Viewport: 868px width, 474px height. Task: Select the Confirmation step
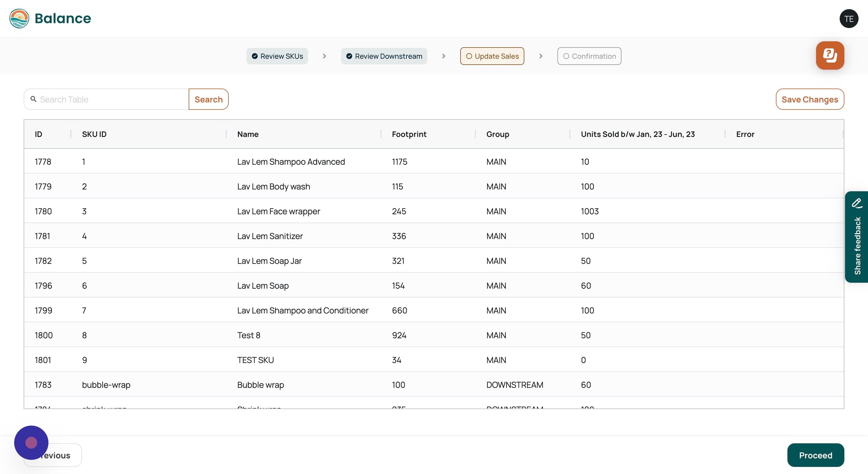589,56
